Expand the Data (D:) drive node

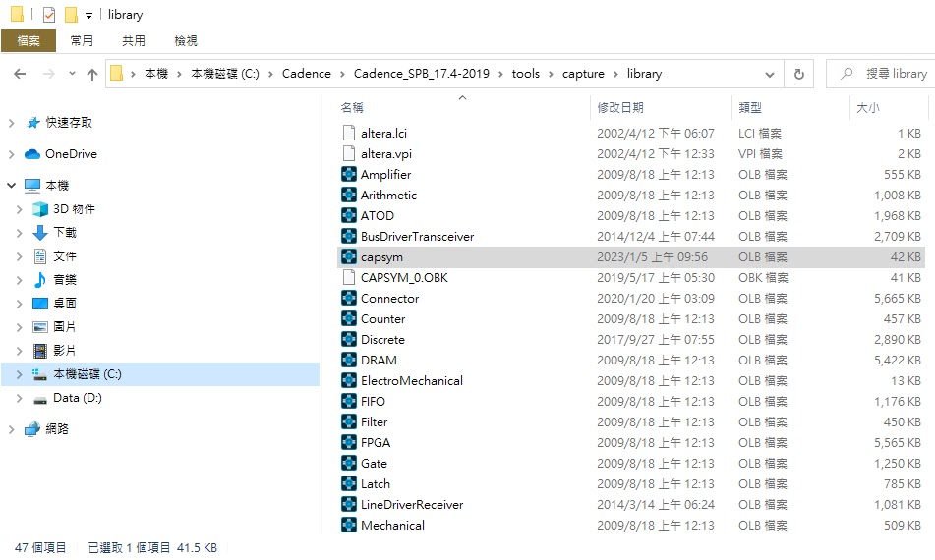(x=19, y=398)
